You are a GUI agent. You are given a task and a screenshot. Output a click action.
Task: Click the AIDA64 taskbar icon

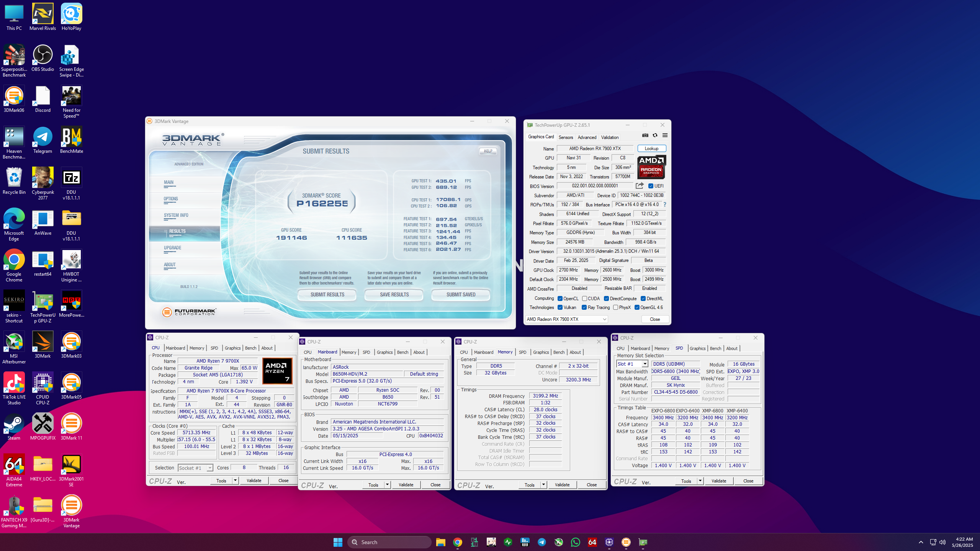[x=592, y=542]
